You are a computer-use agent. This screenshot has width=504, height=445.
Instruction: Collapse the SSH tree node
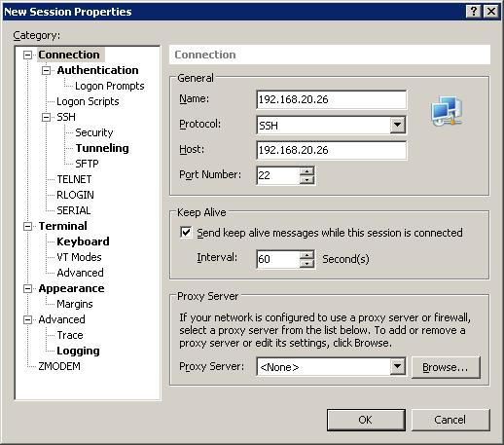pyautogui.click(x=47, y=117)
